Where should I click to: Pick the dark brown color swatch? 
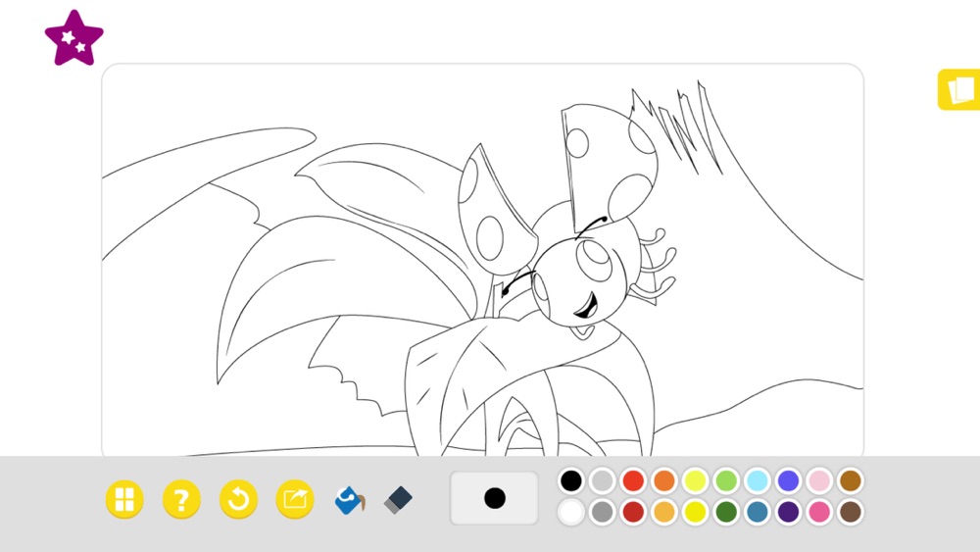(851, 512)
